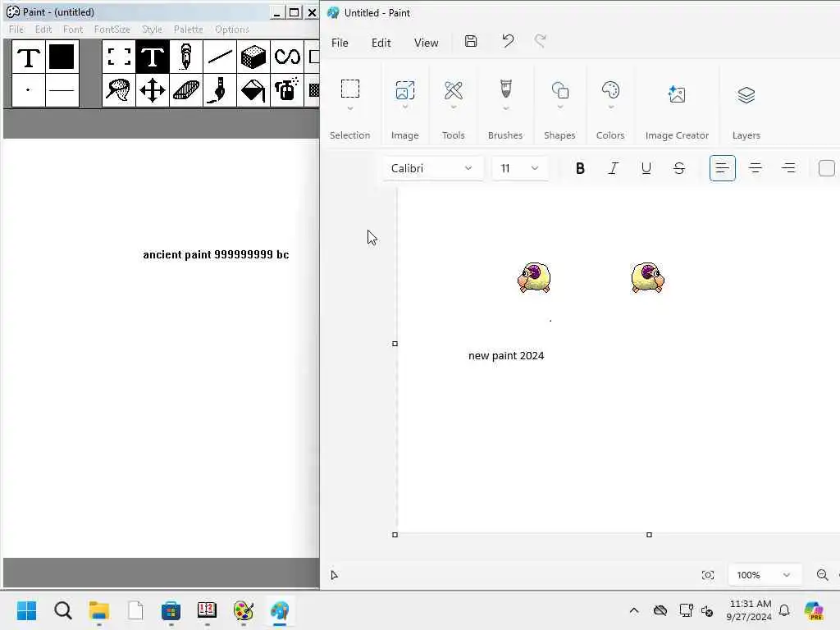Set text alignment to right
This screenshot has width=840, height=630.
[x=788, y=168]
